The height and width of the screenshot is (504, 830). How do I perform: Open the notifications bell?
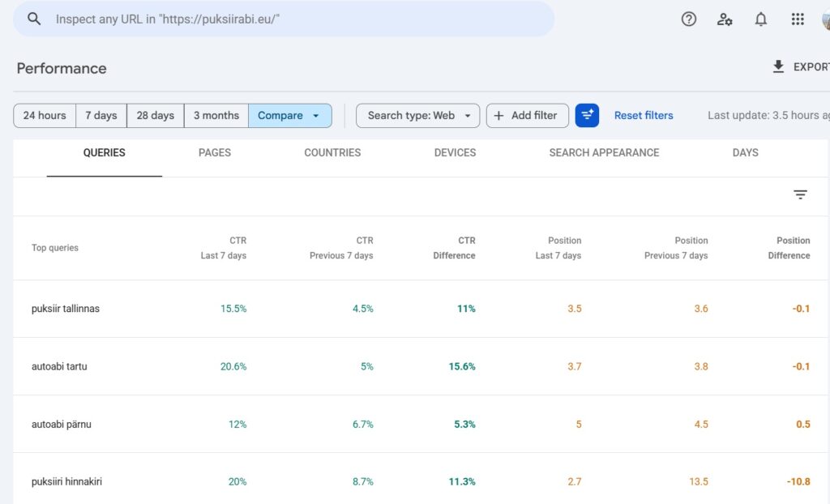tap(760, 19)
